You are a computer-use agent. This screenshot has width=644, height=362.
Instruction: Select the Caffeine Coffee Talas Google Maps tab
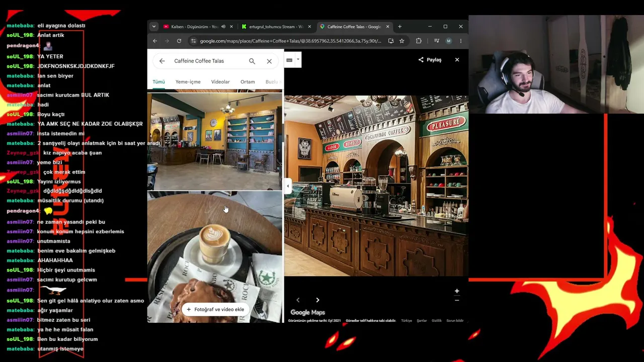pos(354,27)
